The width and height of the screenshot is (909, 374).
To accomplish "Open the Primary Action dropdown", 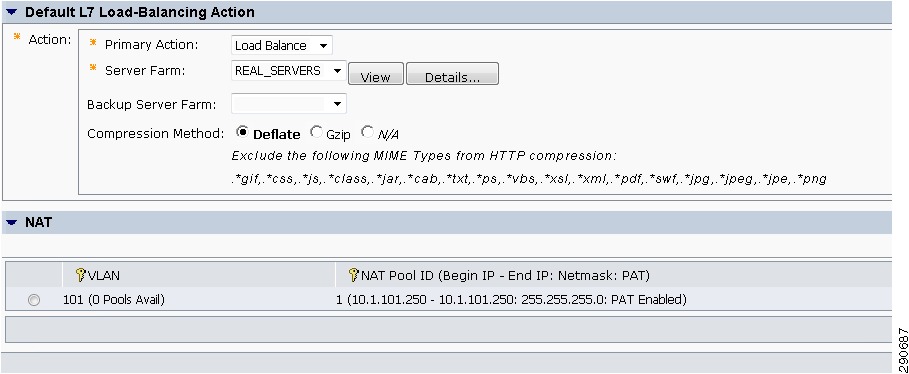I will (x=282, y=45).
